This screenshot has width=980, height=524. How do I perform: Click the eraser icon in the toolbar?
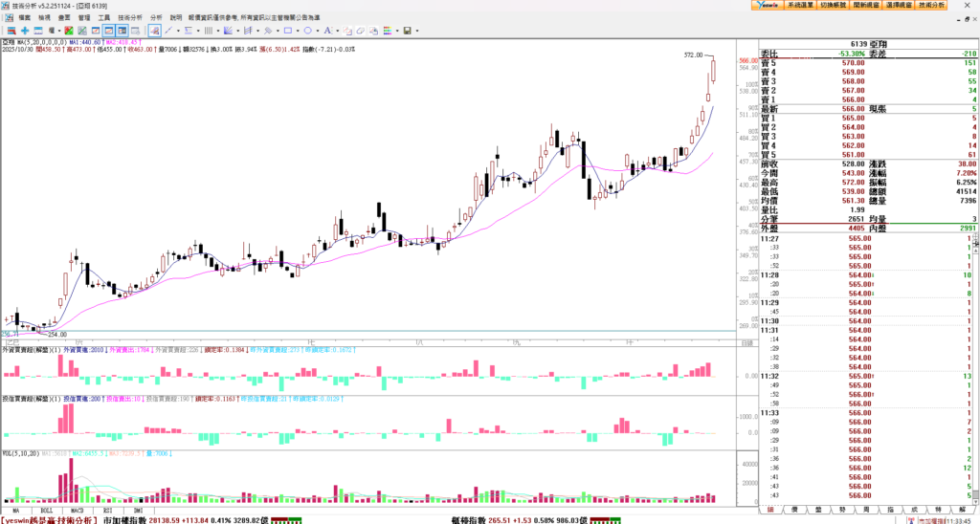[361, 31]
